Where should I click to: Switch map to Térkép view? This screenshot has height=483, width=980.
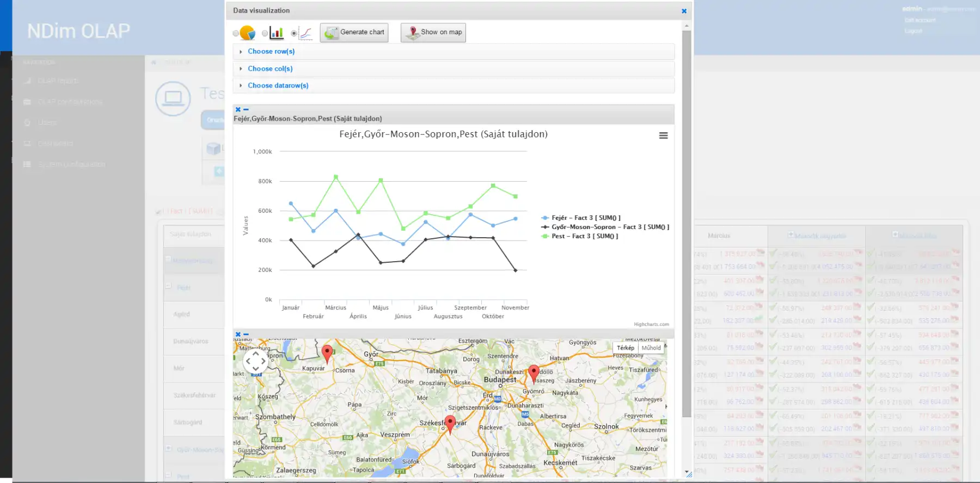pyautogui.click(x=626, y=348)
